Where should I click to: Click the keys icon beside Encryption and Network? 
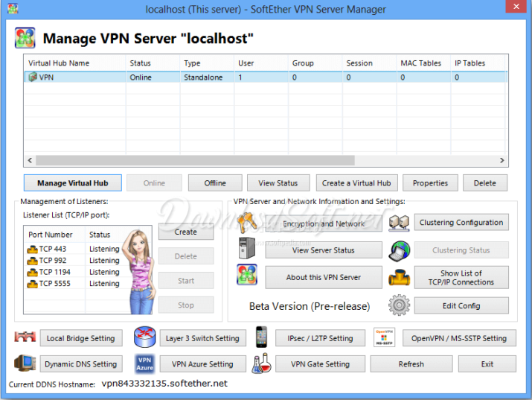point(247,223)
